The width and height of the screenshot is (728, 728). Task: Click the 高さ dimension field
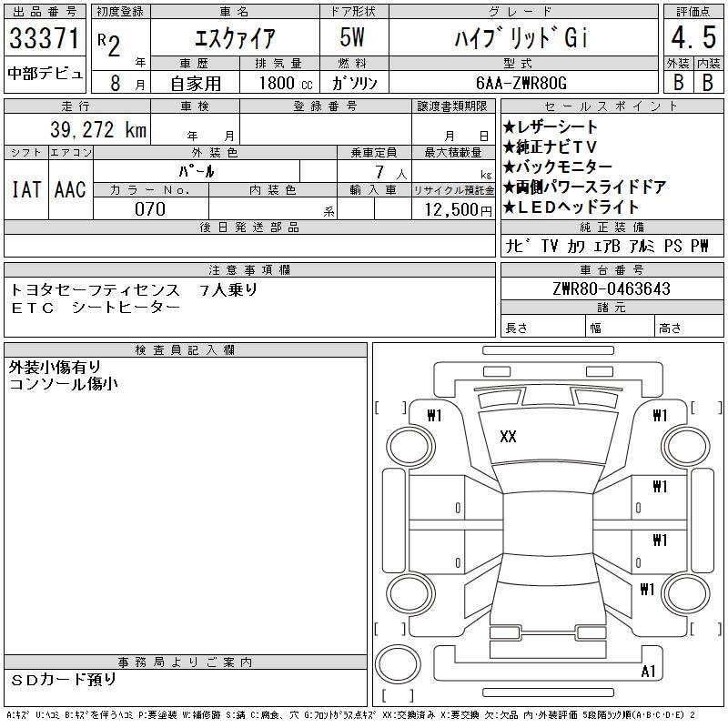[x=690, y=328]
